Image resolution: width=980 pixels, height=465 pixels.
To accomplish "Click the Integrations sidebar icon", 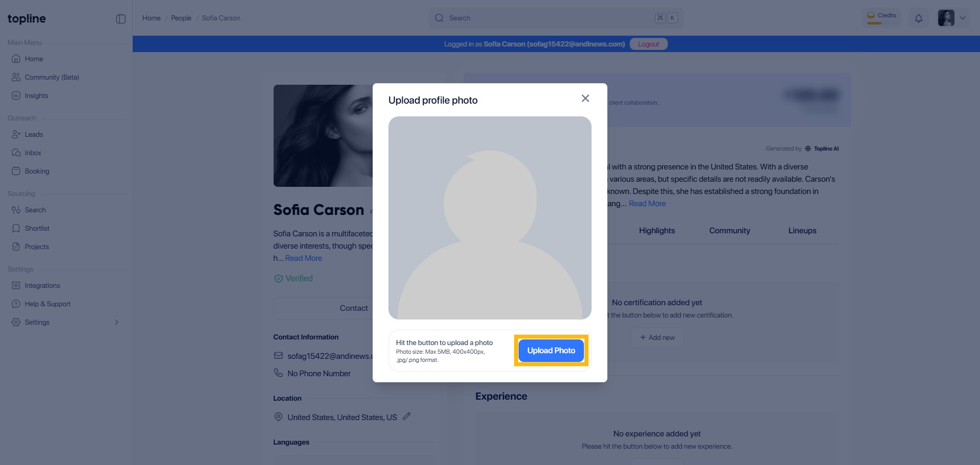I will pos(16,285).
